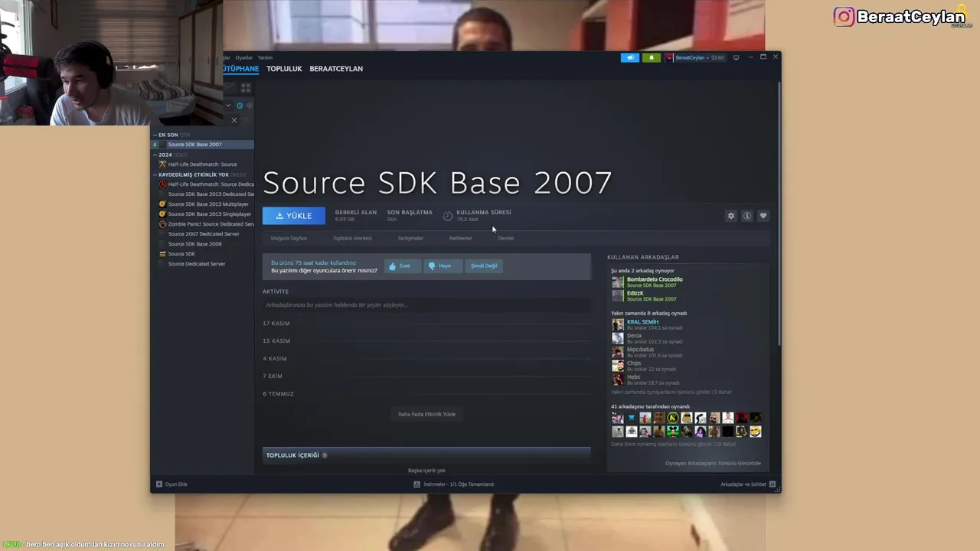Screen dimensions: 980x551
Task: Open the Rehberler link
Action: (x=460, y=238)
